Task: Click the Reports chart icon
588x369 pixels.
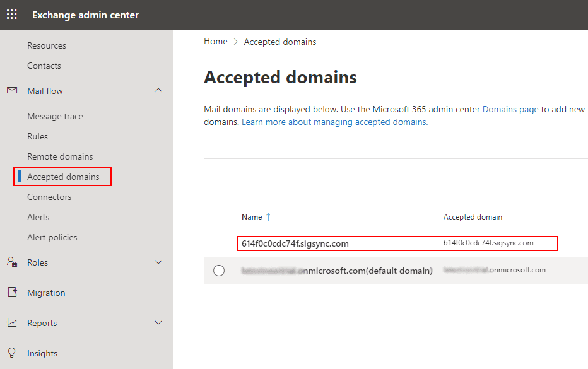Action: coord(12,323)
